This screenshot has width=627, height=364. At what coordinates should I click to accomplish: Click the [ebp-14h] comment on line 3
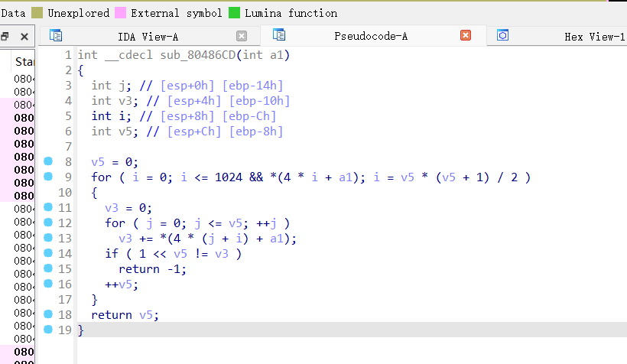pos(253,86)
